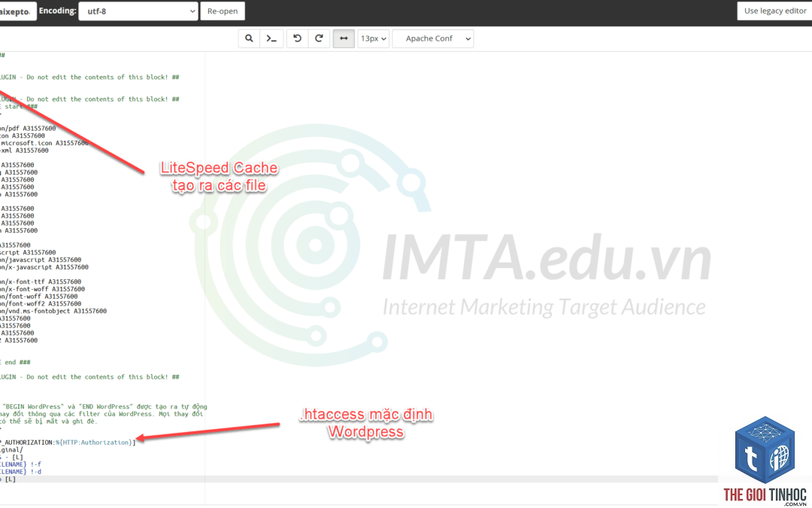
Task: Switch using the Use legacy editor button
Action: point(774,11)
